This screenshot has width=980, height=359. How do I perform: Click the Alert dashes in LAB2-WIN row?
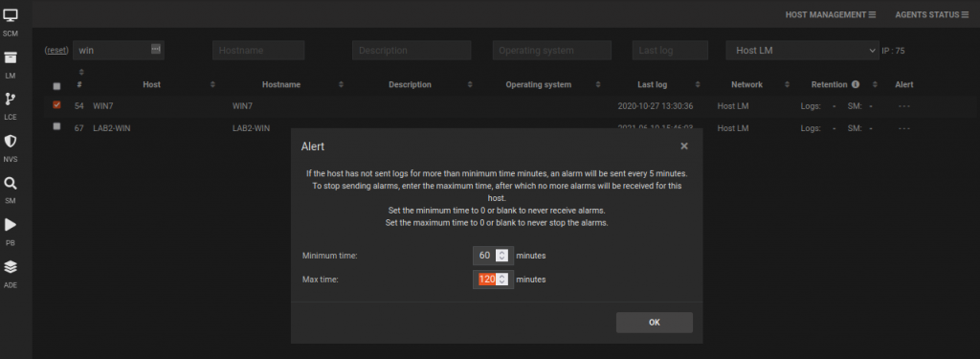pyautogui.click(x=903, y=128)
